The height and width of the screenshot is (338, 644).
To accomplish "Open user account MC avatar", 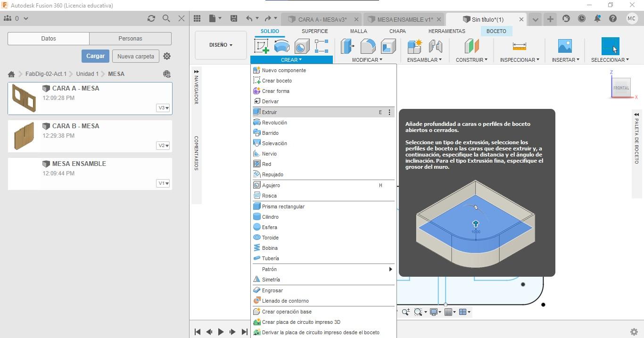I will [632, 18].
